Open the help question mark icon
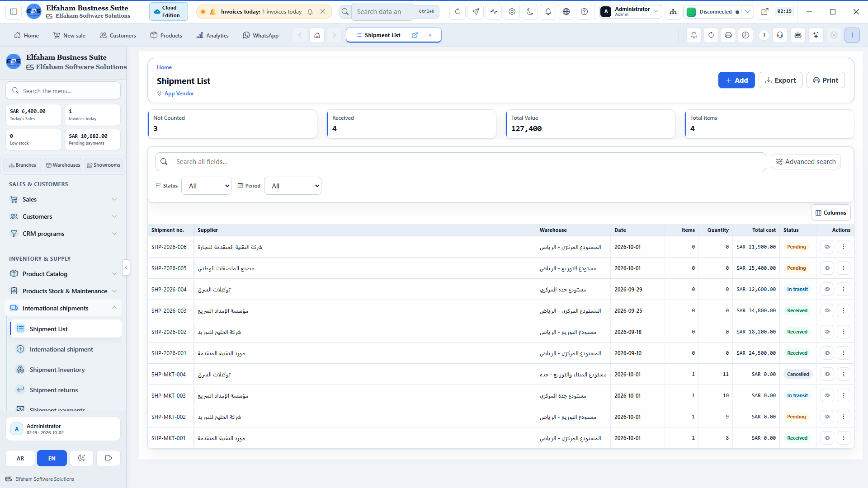This screenshot has width=868, height=488. coord(584,12)
